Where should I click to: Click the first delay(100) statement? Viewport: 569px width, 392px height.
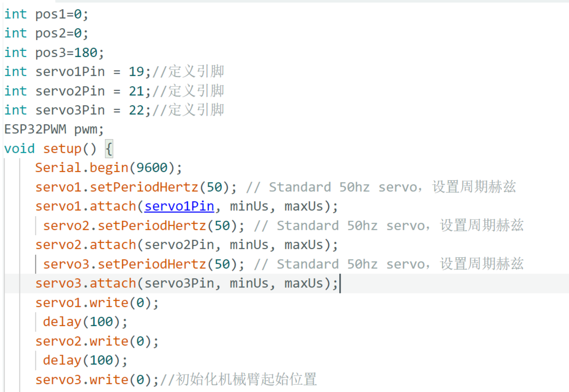[85, 322]
